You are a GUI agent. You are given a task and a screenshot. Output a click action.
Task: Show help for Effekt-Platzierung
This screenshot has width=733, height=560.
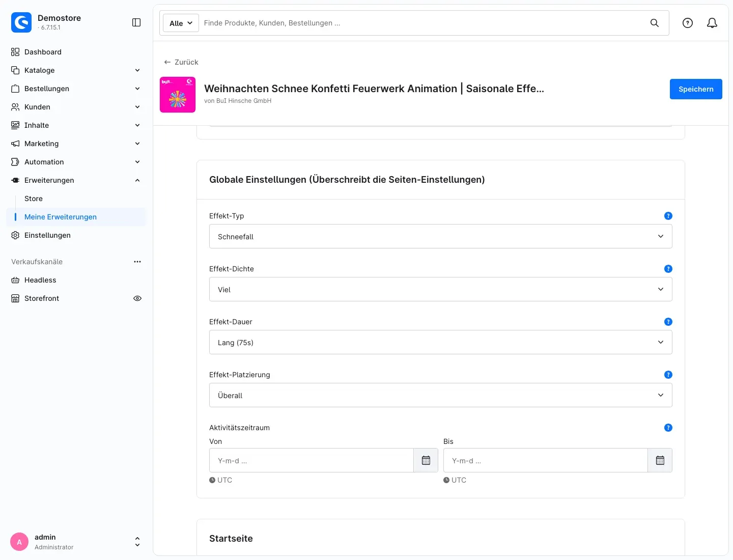coord(668,375)
